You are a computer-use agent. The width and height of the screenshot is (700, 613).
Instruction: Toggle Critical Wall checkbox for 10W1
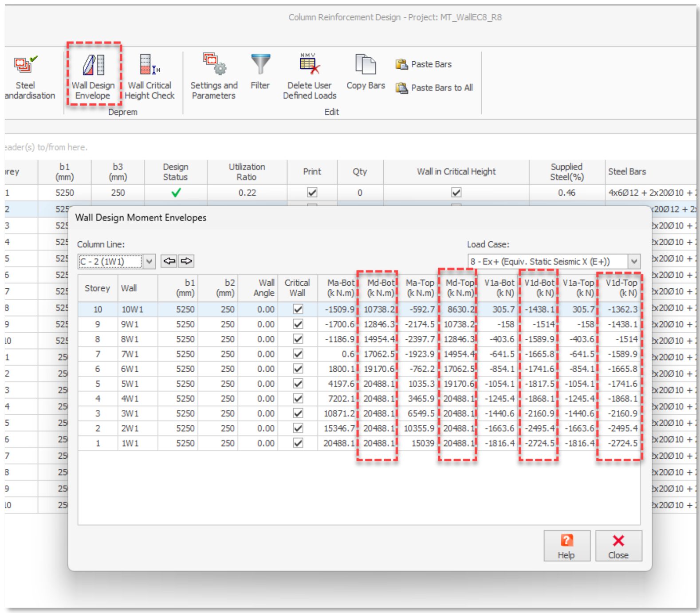(x=298, y=309)
